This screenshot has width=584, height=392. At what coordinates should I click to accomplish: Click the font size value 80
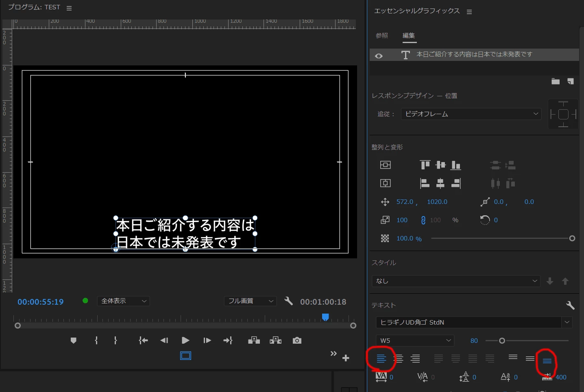[x=474, y=341]
